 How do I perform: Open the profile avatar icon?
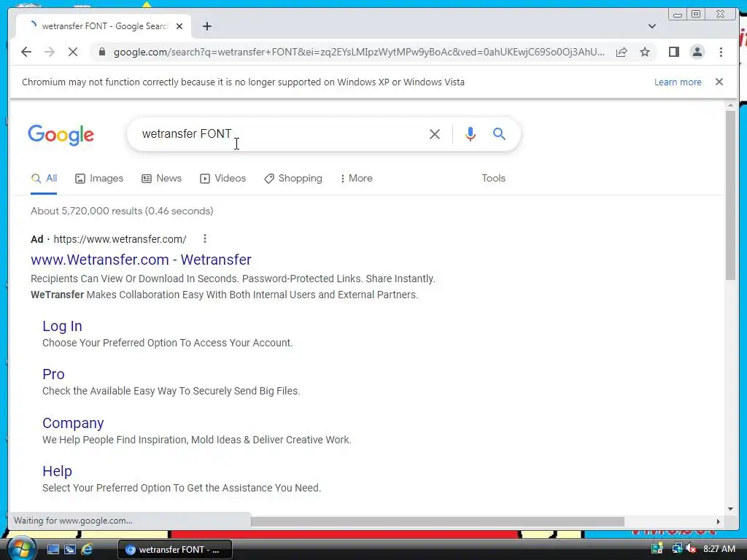click(x=697, y=52)
